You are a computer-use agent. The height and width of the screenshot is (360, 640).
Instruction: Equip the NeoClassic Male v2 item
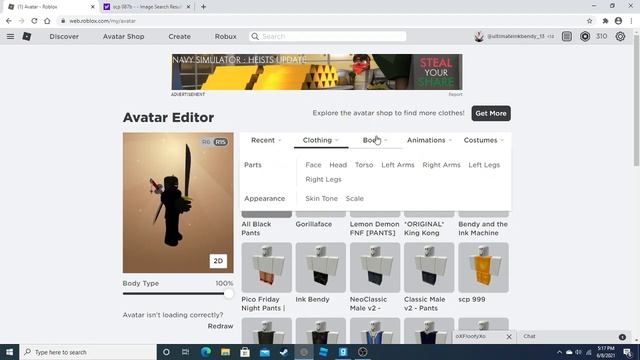tap(375, 267)
